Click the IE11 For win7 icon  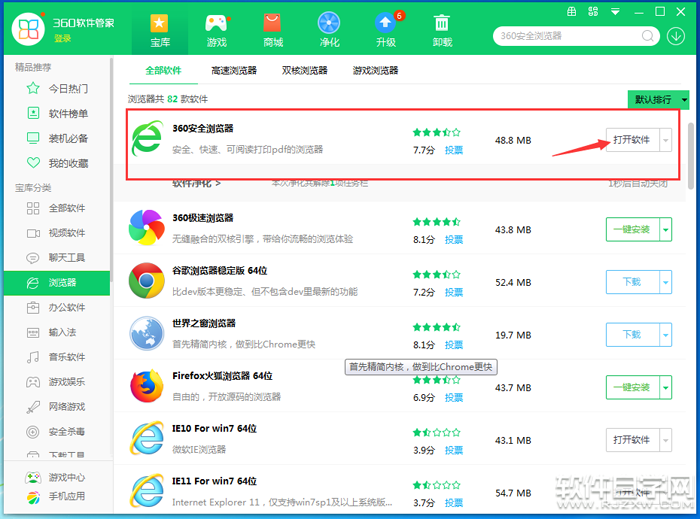146,491
